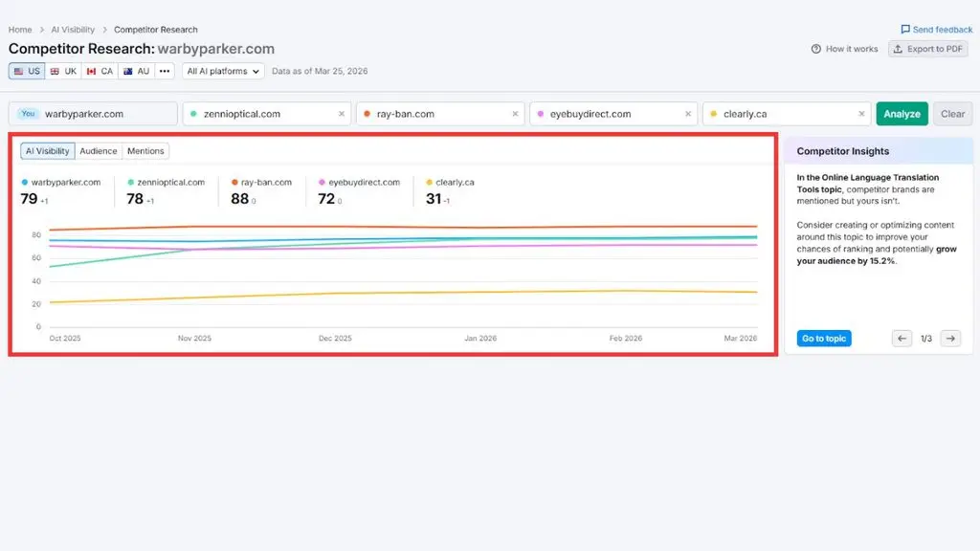Click the yellow clearly.ca chart line
The height and width of the screenshot is (551, 980).
click(403, 293)
